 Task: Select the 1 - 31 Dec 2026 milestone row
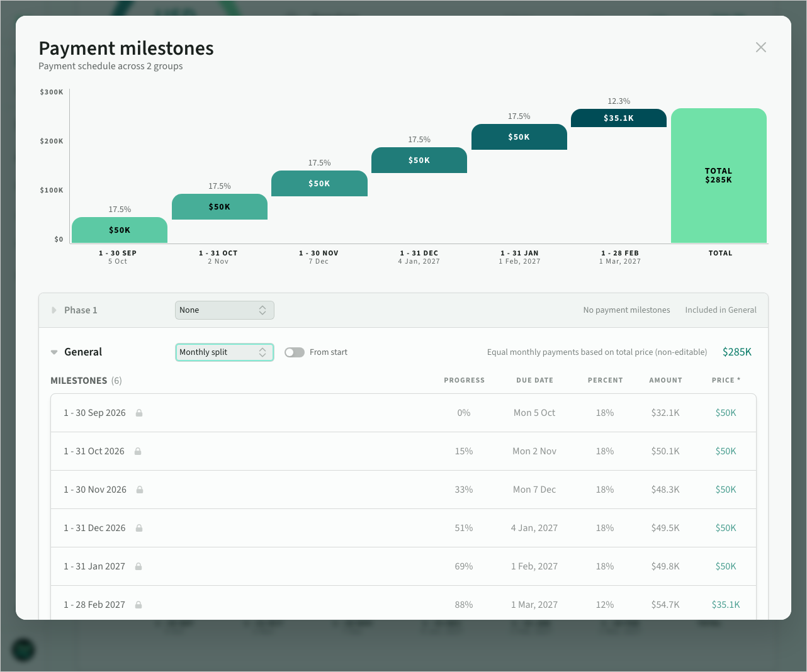pyautogui.click(x=403, y=528)
